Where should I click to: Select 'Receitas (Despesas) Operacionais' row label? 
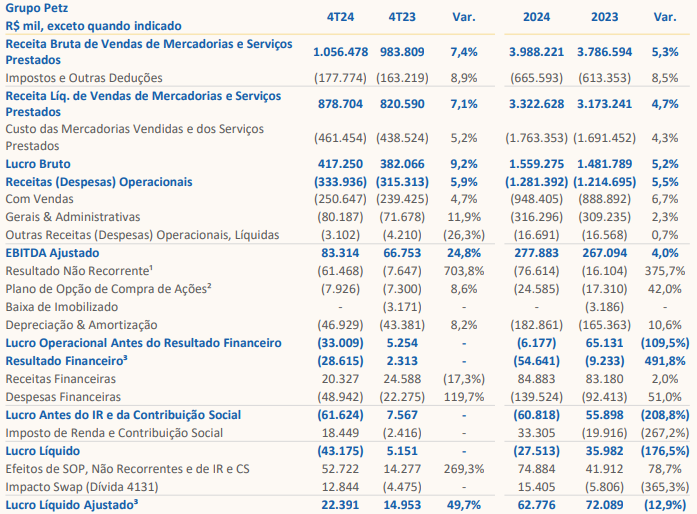click(x=99, y=182)
